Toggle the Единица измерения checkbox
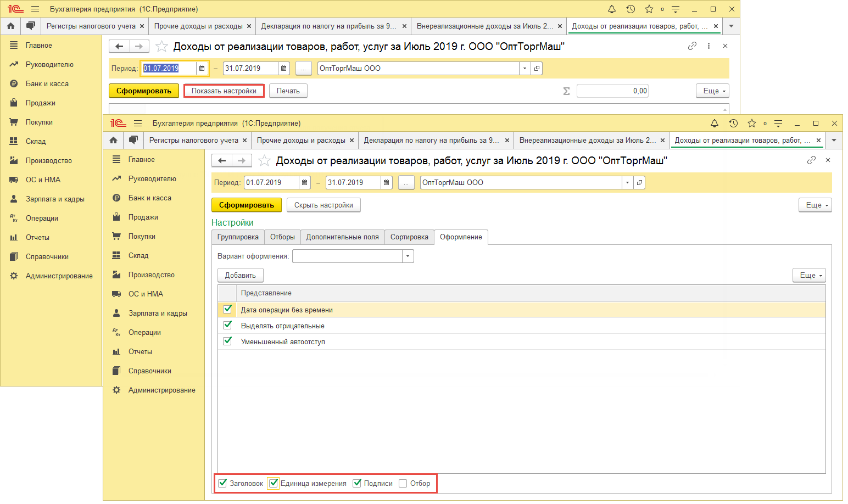The image size is (848, 504). click(274, 483)
